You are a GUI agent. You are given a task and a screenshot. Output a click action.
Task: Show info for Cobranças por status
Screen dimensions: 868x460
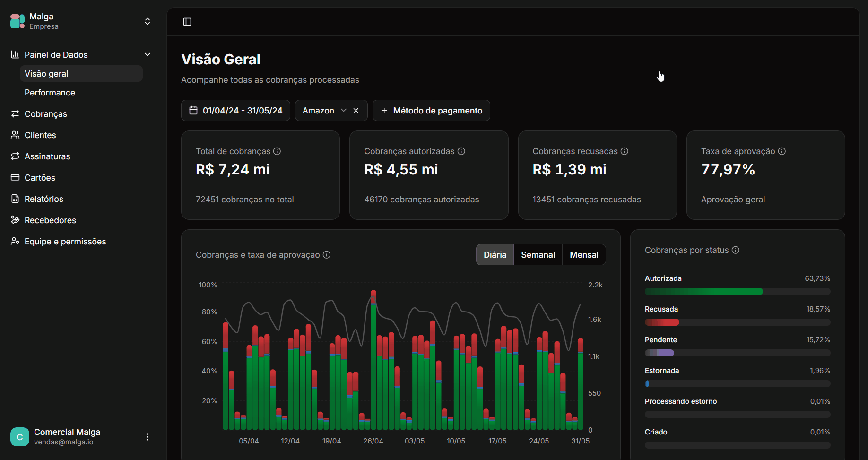pos(736,250)
